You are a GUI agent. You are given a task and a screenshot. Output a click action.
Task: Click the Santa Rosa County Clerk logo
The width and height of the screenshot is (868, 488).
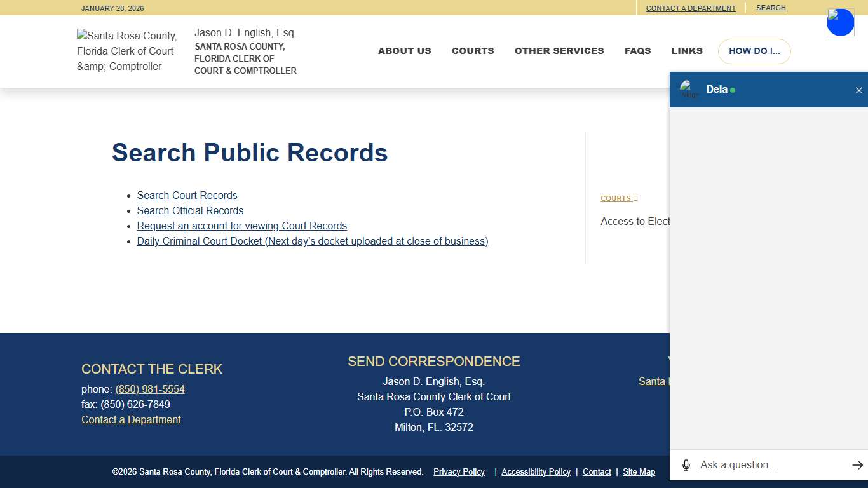click(x=126, y=51)
